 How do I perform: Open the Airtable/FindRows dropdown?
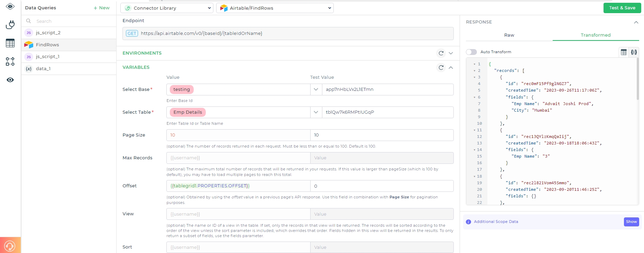[275, 8]
